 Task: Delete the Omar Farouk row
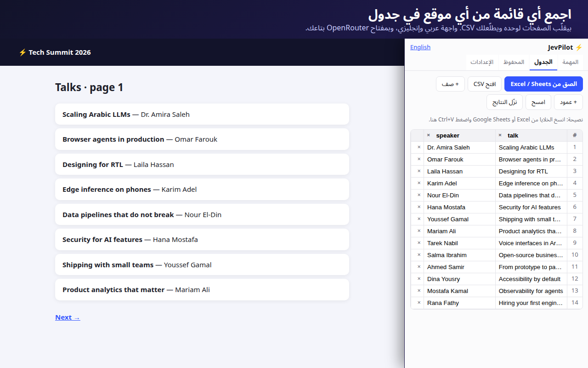coord(419,159)
